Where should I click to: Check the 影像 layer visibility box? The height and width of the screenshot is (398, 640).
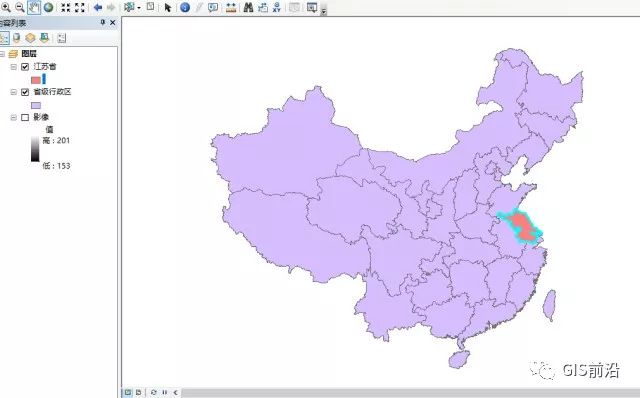25,118
